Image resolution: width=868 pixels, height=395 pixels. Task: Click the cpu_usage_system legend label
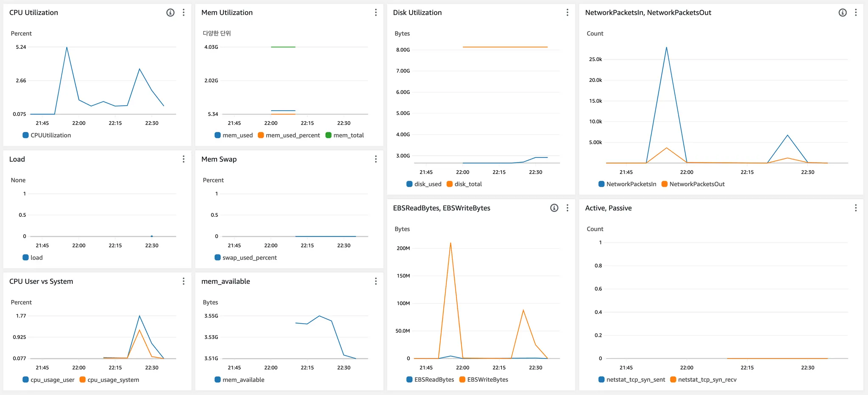coord(113,380)
